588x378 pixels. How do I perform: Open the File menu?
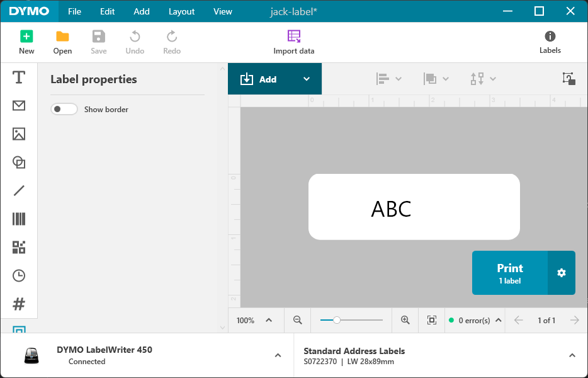pyautogui.click(x=74, y=11)
